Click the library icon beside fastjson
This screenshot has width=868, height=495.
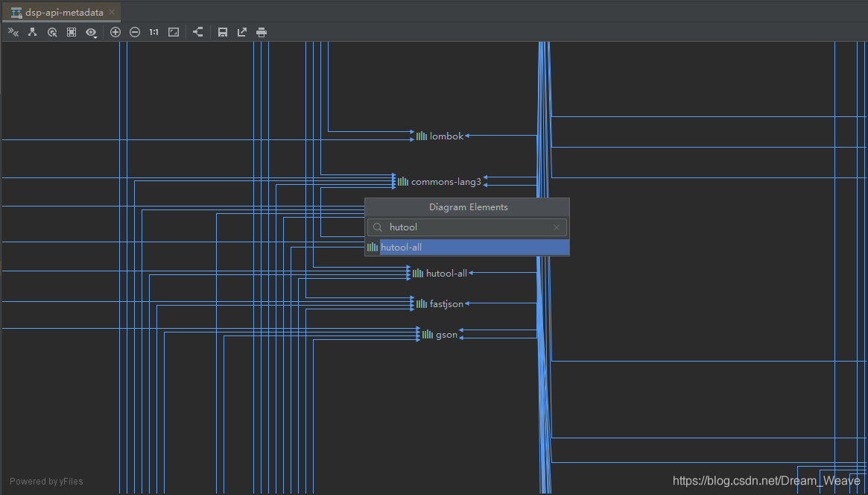[422, 303]
